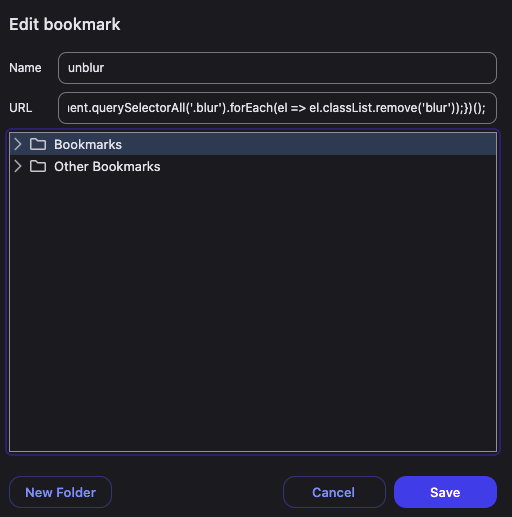512x517 pixels.
Task: Click the Edit bookmark dialog title
Action: point(65,24)
